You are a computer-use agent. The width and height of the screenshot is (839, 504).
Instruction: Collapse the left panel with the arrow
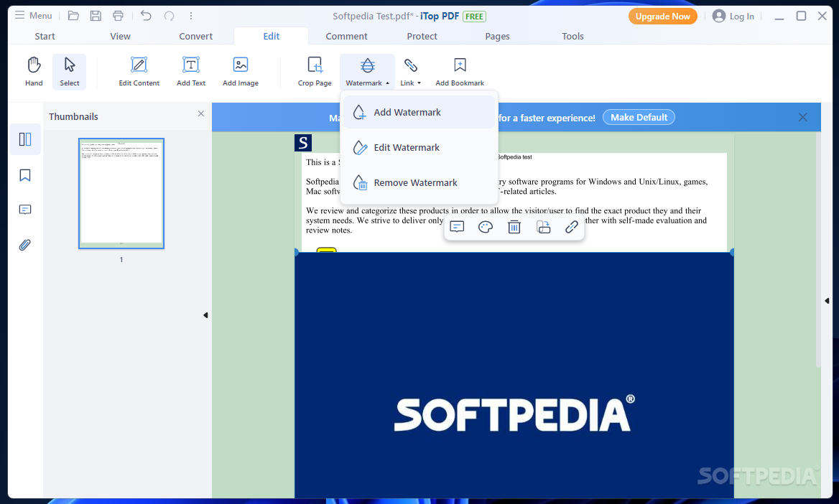point(205,315)
